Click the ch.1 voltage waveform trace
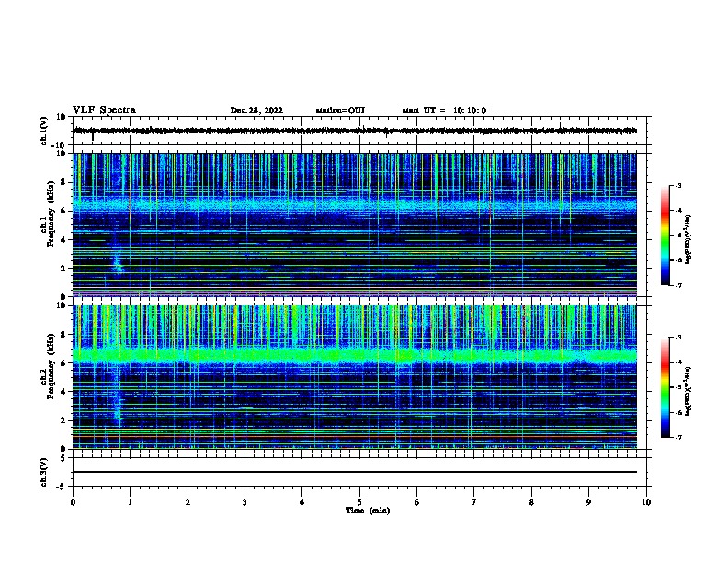This screenshot has width=728, height=563. (355, 131)
